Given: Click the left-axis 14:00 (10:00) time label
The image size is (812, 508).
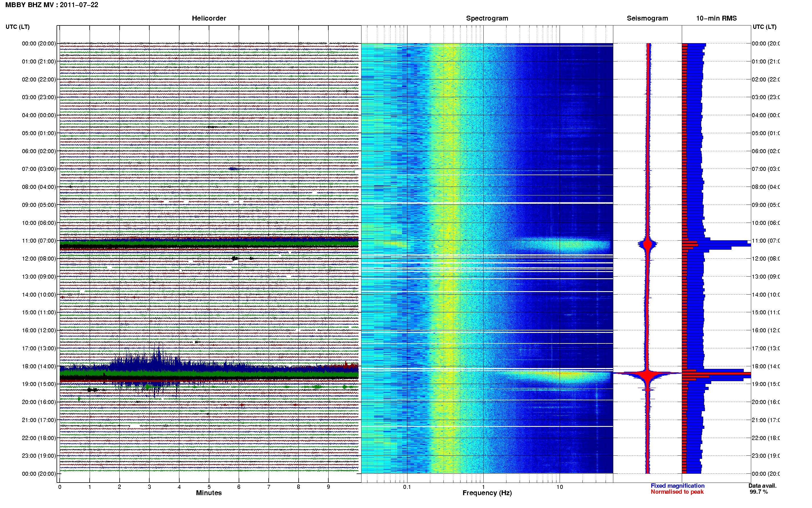Looking at the screenshot, I should point(39,295).
